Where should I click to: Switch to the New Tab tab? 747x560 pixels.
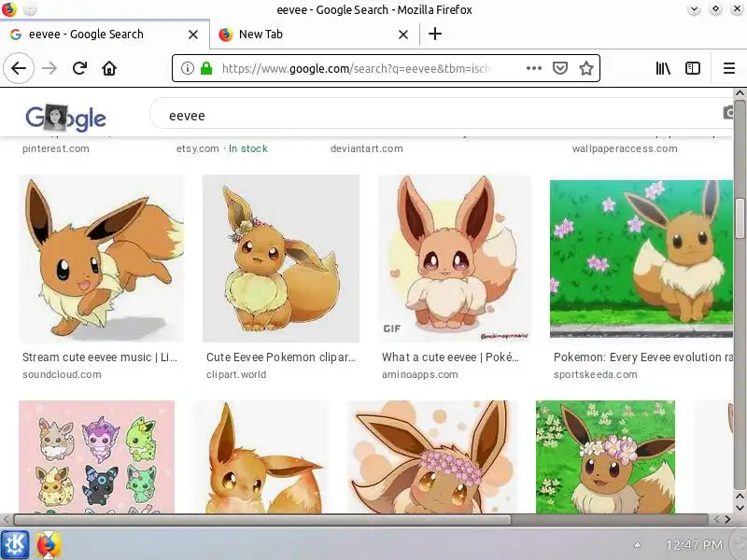pos(314,35)
